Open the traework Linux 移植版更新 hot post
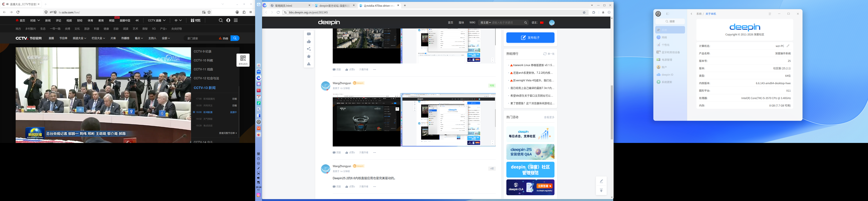868x201 pixels. tap(533, 65)
